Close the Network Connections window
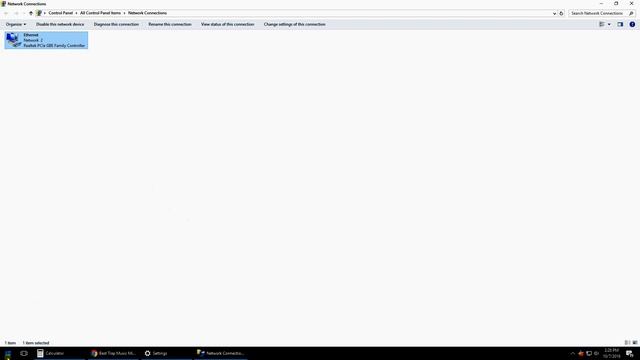Image resolution: width=640 pixels, height=360 pixels. pyautogui.click(x=631, y=4)
